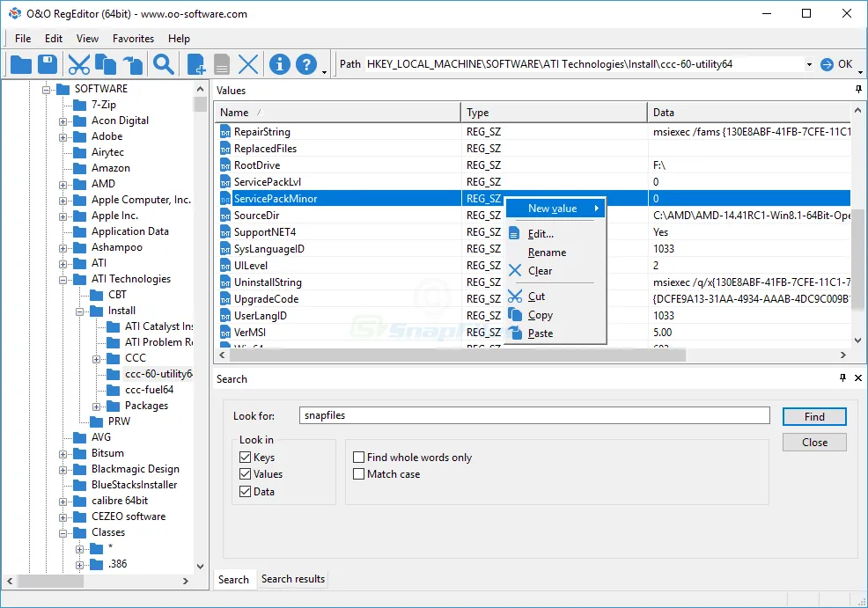Click the OK go arrow icon
Image resolution: width=868 pixels, height=608 pixels.
827,65
